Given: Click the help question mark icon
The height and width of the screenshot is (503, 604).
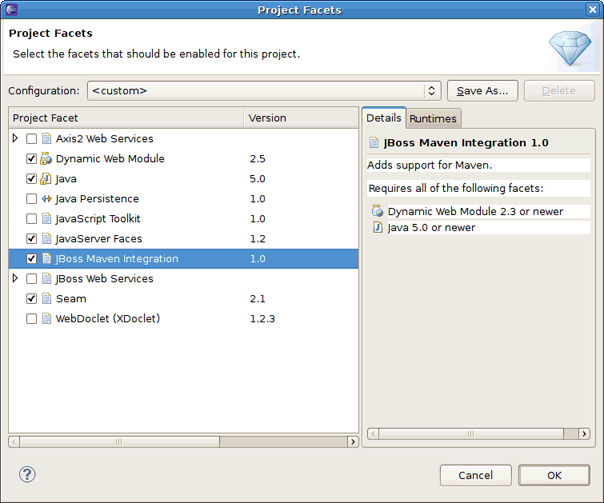Looking at the screenshot, I should click(x=28, y=474).
